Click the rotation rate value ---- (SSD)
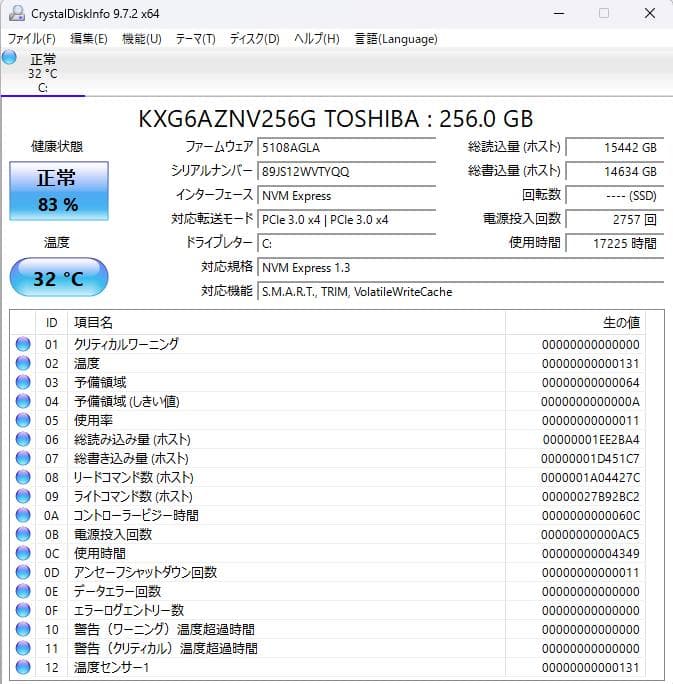673x684 pixels. (x=615, y=195)
